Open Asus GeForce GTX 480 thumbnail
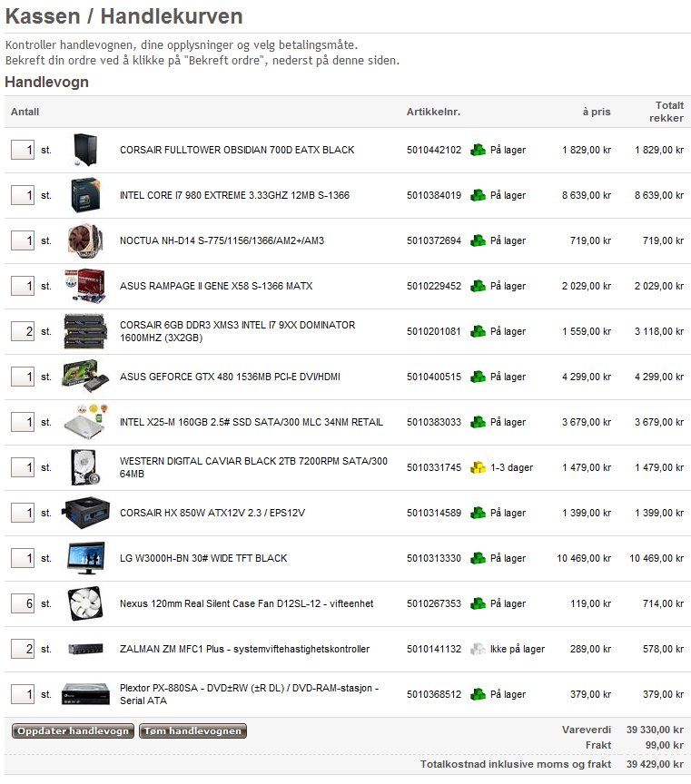 (x=85, y=376)
